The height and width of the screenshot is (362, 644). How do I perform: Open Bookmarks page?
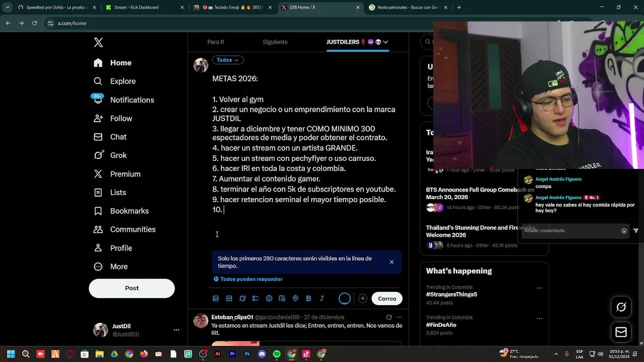(121, 211)
